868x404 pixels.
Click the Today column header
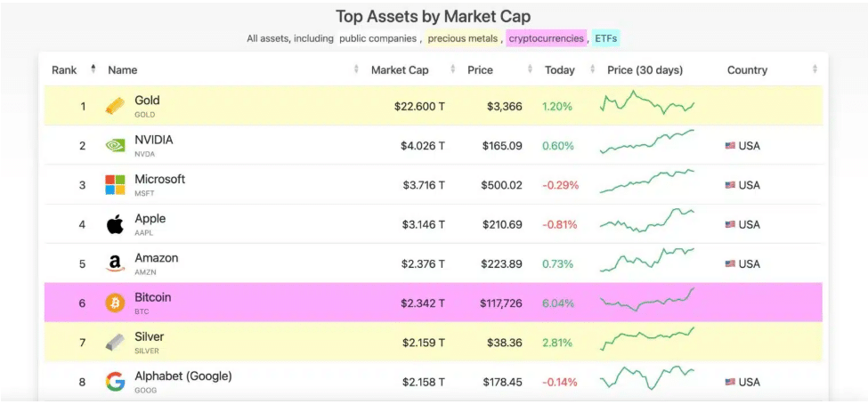560,69
